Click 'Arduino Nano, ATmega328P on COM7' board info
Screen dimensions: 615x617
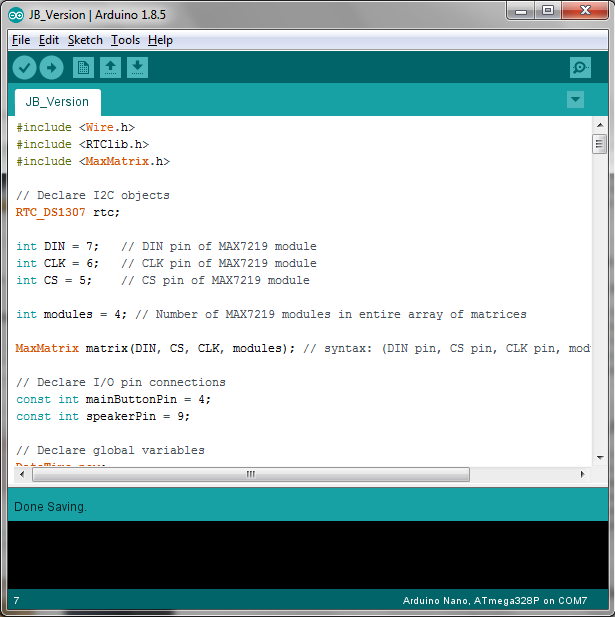coord(495,600)
